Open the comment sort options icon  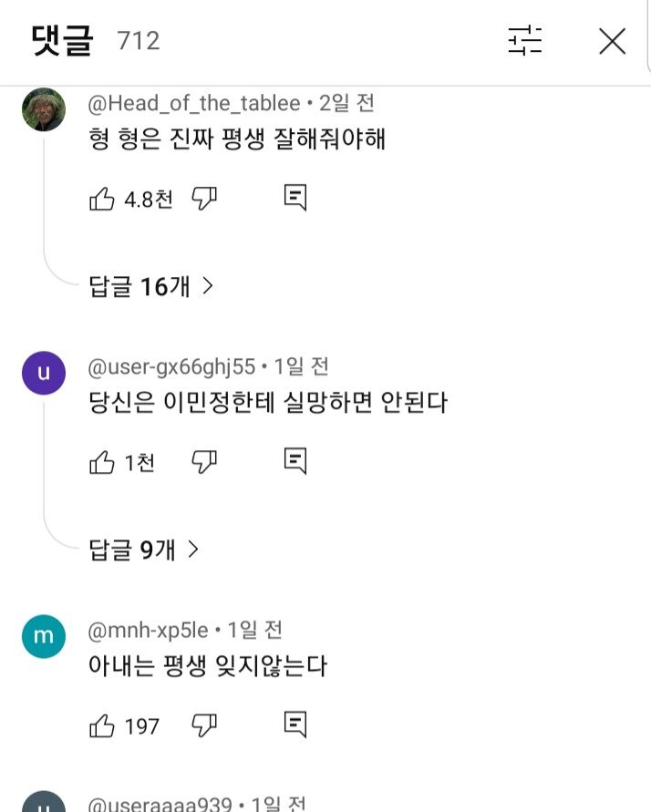525,41
